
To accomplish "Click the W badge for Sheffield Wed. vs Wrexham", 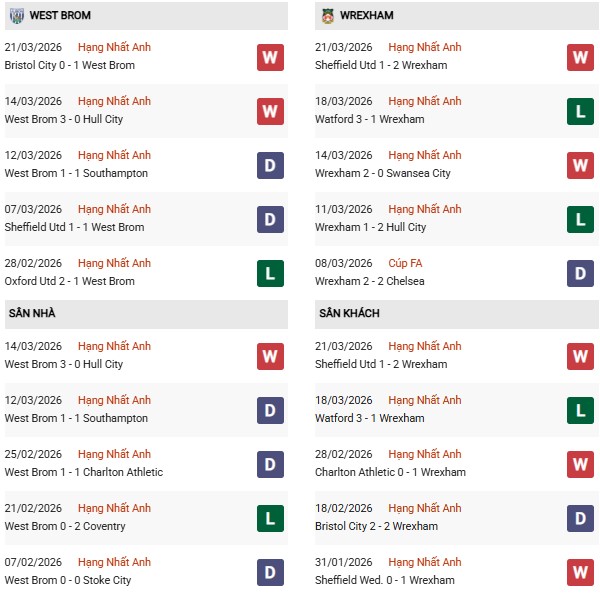I will pyautogui.click(x=581, y=572).
